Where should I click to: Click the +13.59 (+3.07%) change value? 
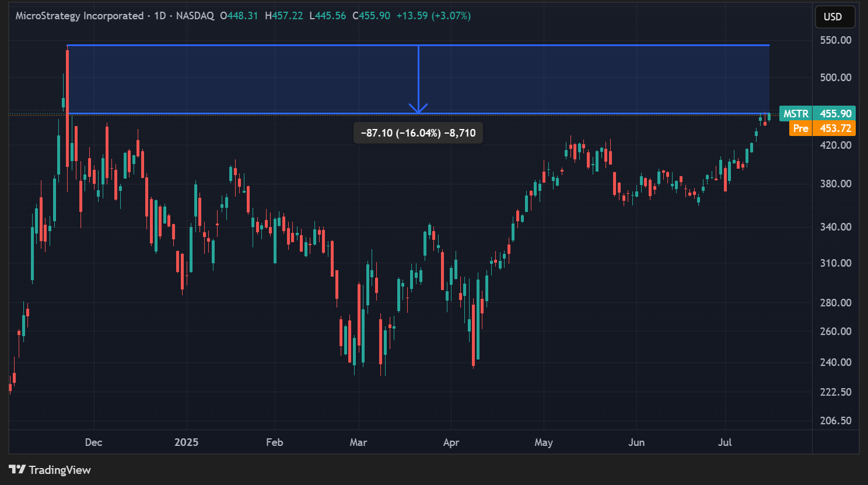(433, 16)
